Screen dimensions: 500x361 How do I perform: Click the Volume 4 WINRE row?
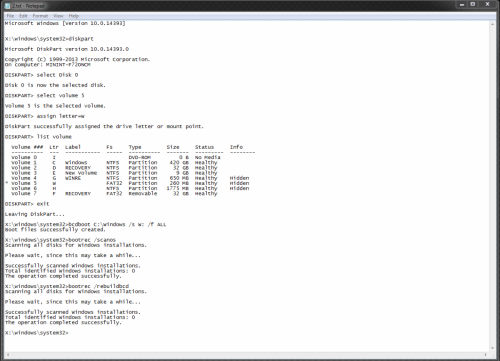tap(130, 178)
